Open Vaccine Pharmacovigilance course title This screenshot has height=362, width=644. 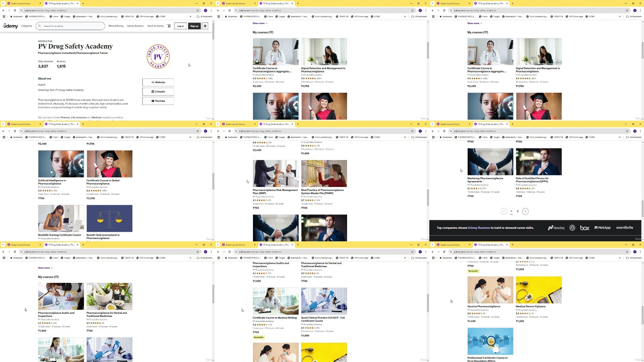pos(484,307)
